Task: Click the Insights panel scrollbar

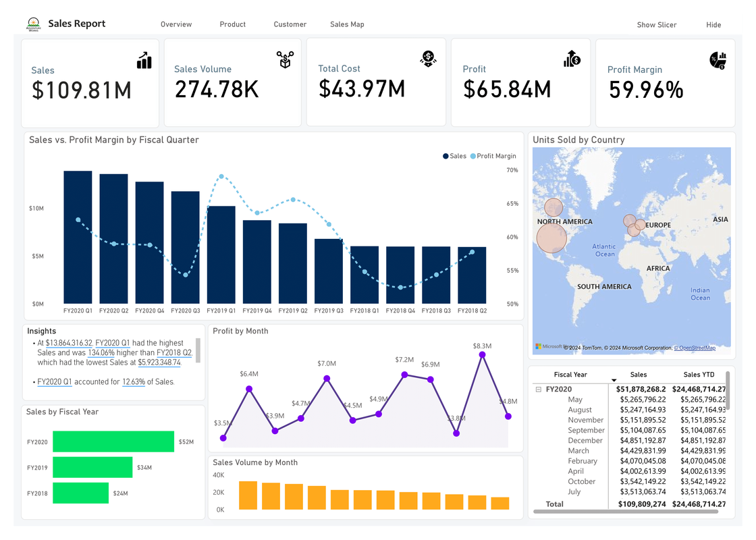Action: [198, 350]
